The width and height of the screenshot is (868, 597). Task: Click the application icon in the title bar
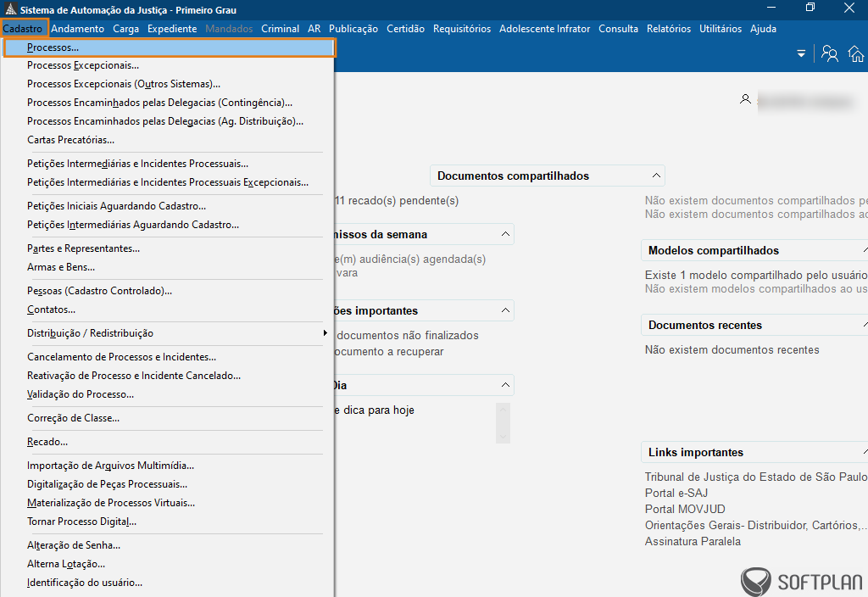point(10,9)
